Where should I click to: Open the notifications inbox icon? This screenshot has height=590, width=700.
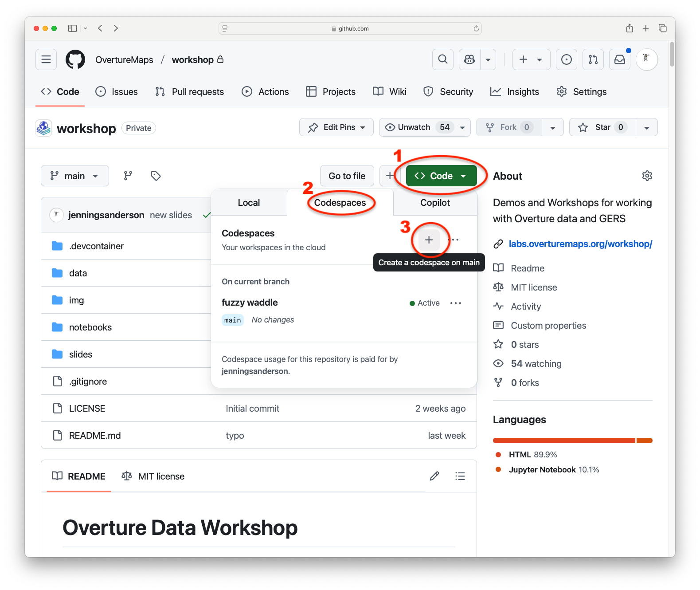(620, 59)
